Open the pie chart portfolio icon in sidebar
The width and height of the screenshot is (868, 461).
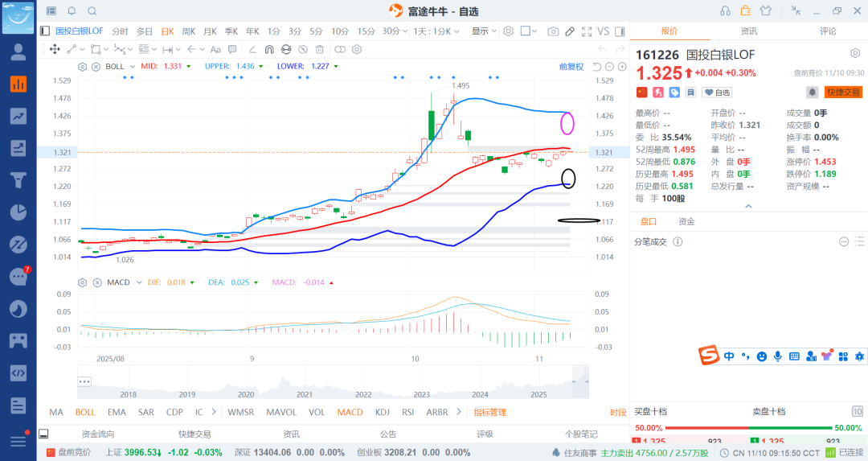[x=18, y=212]
